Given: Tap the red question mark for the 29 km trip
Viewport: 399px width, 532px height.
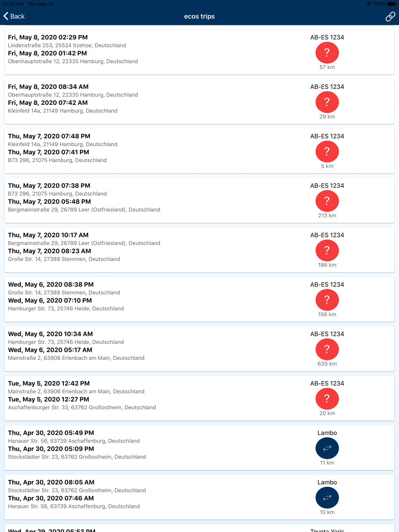Looking at the screenshot, I should tap(327, 102).
